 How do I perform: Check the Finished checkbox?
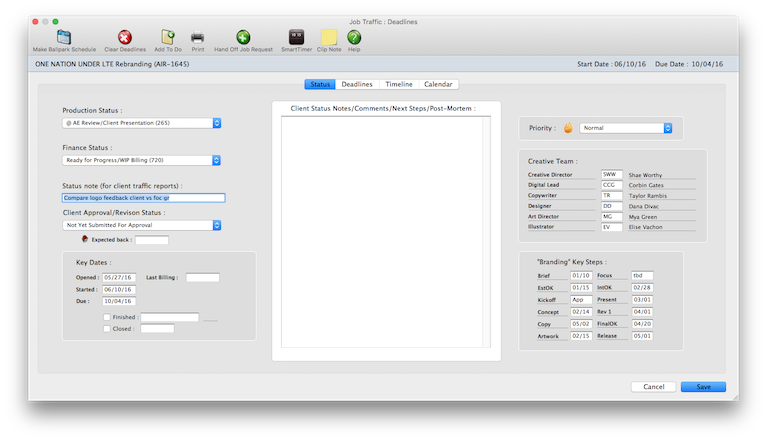click(x=107, y=317)
